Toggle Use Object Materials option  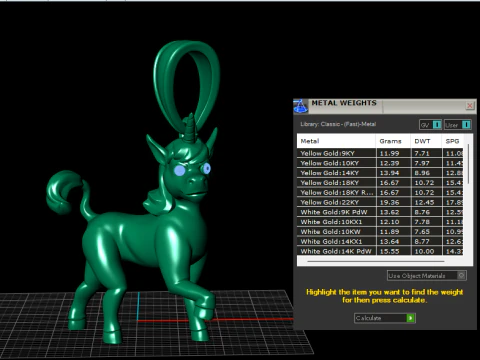[x=427, y=276]
